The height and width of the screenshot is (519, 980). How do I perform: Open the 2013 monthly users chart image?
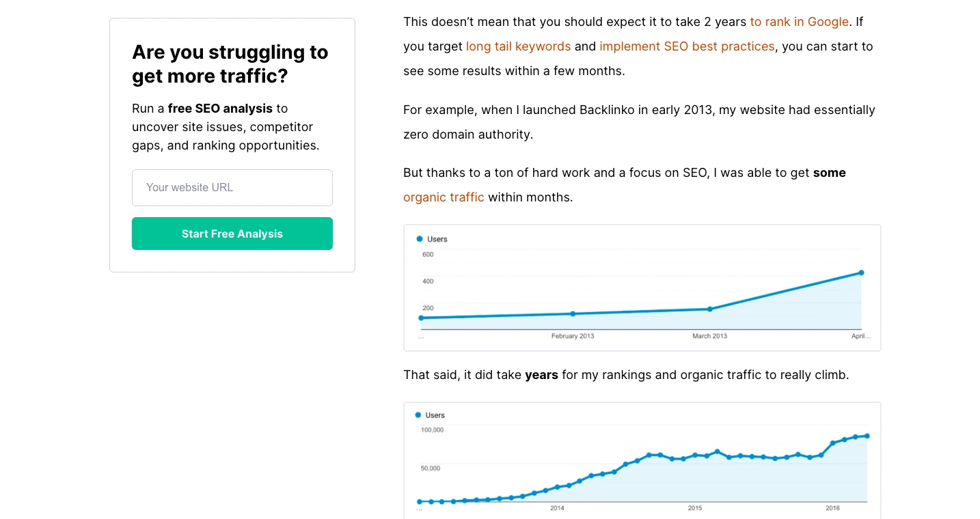tap(642, 287)
